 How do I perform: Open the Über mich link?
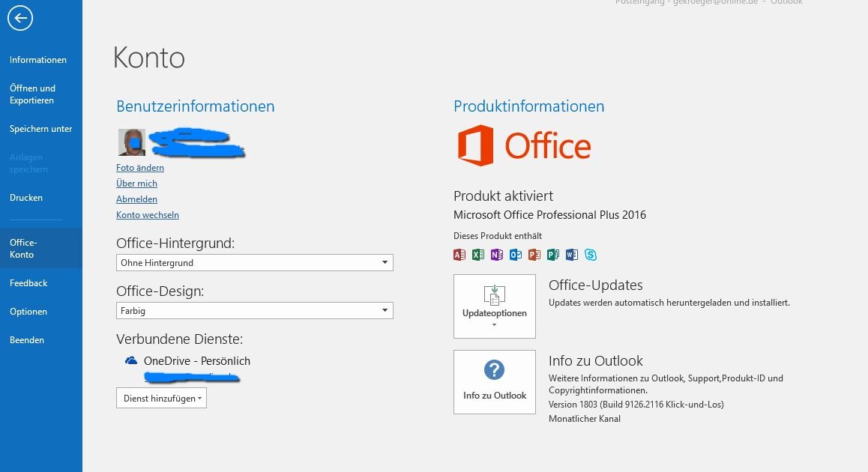click(x=136, y=183)
